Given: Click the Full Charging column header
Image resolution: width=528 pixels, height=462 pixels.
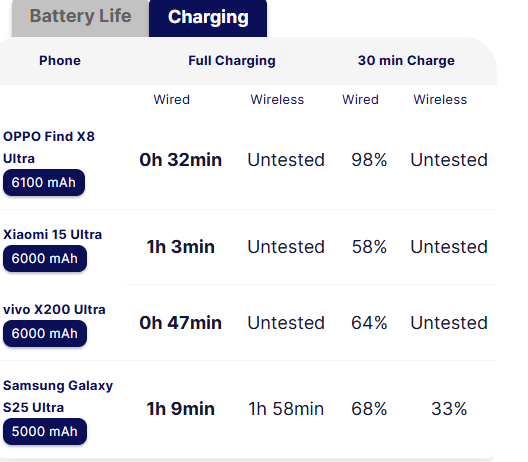Looking at the screenshot, I should coord(232,61).
